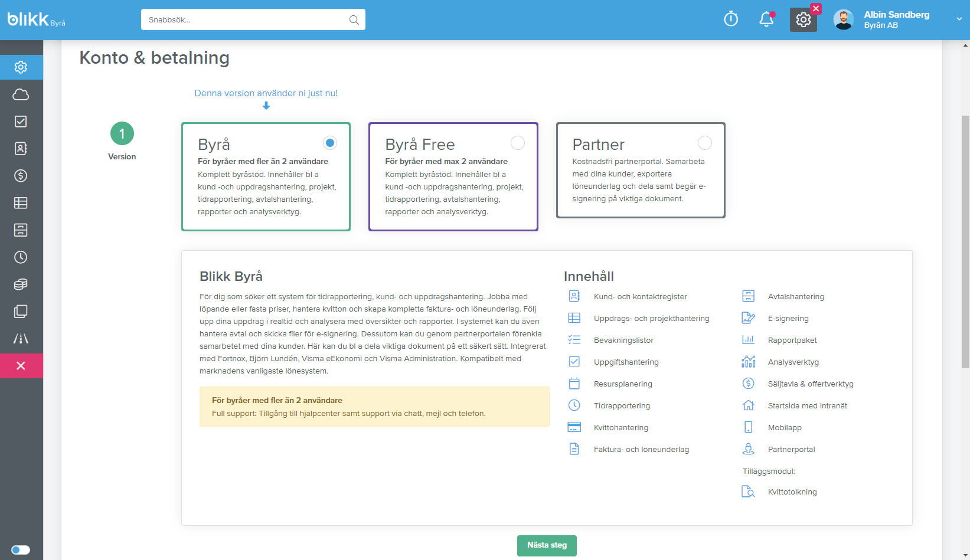Click the Nästa steg button

point(547,545)
